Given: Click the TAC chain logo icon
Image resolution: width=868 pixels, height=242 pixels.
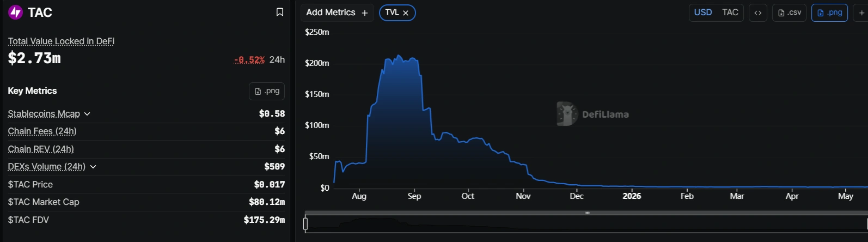Looking at the screenshot, I should coord(16,13).
